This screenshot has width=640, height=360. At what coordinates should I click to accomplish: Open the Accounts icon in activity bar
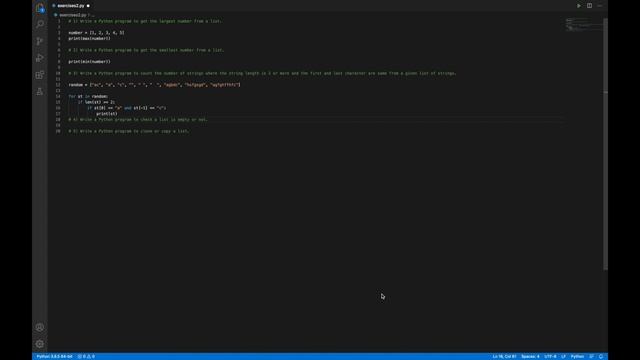(x=40, y=327)
